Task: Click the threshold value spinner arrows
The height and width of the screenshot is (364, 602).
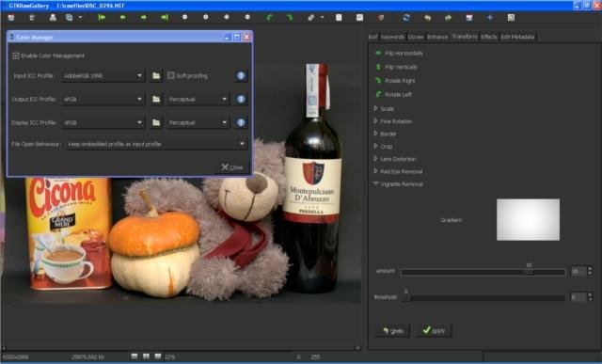Action: point(590,297)
